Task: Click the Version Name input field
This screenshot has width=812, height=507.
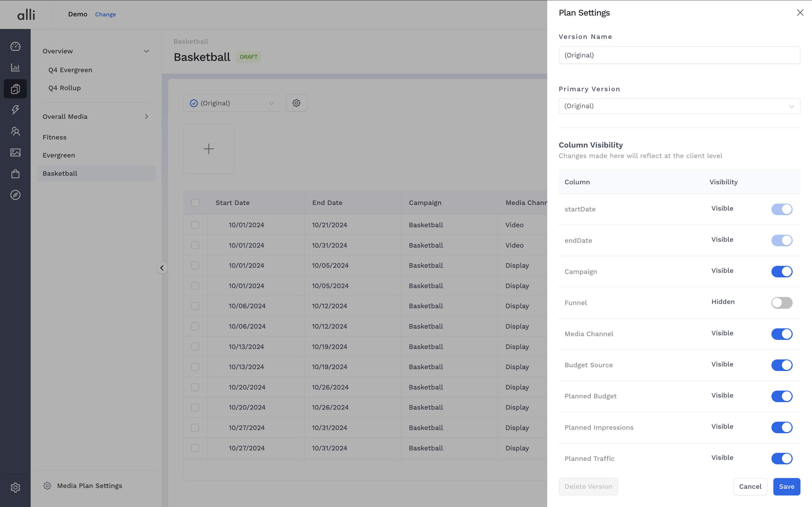Action: [x=679, y=55]
